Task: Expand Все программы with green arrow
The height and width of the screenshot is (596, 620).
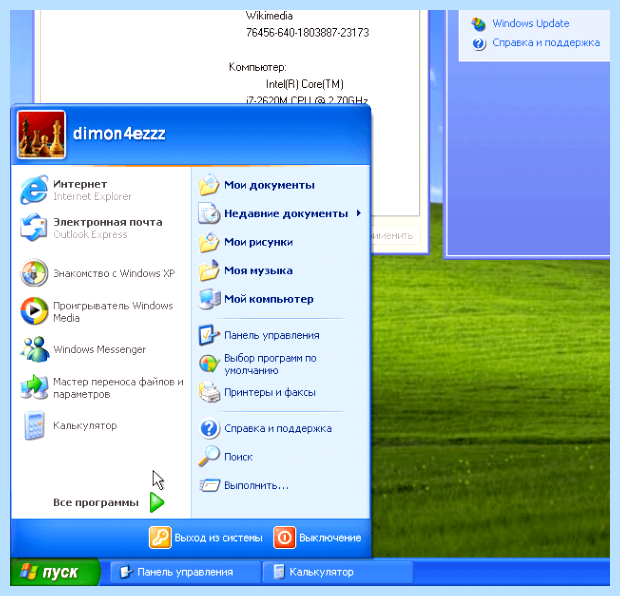Action: tap(157, 503)
